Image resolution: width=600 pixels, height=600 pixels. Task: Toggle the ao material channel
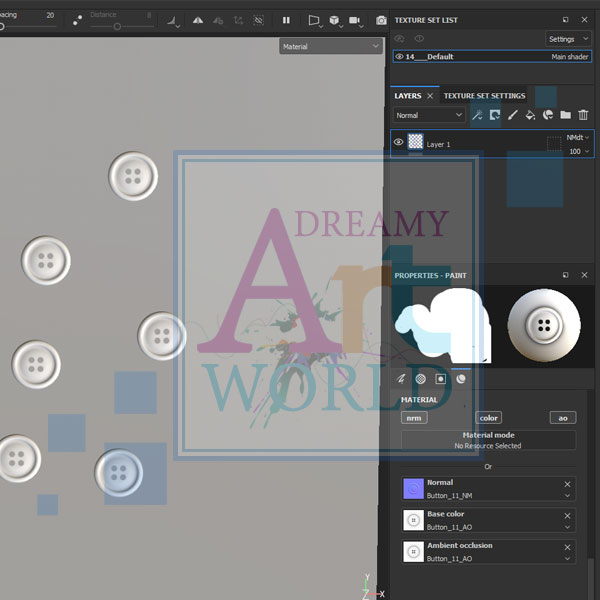pyautogui.click(x=562, y=418)
